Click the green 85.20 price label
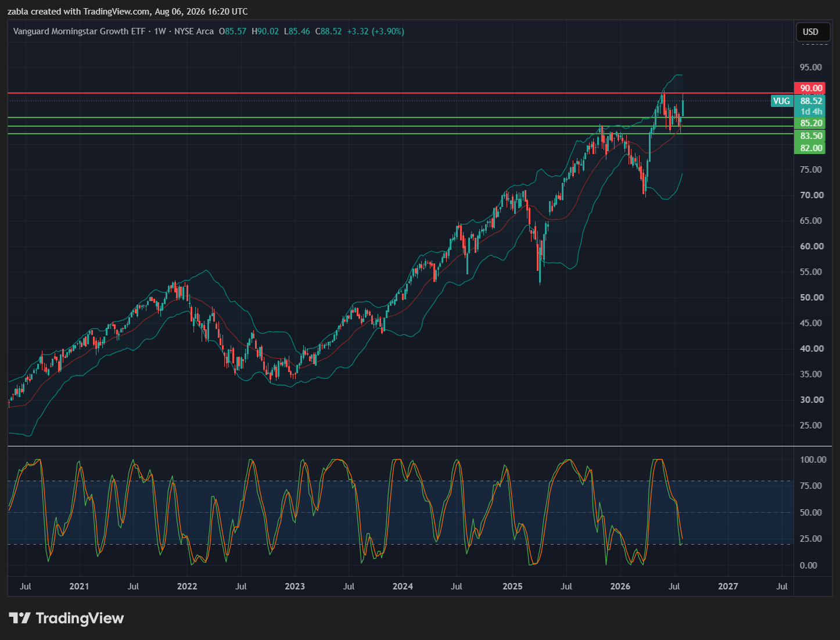Image resolution: width=840 pixels, height=640 pixels. [810, 123]
